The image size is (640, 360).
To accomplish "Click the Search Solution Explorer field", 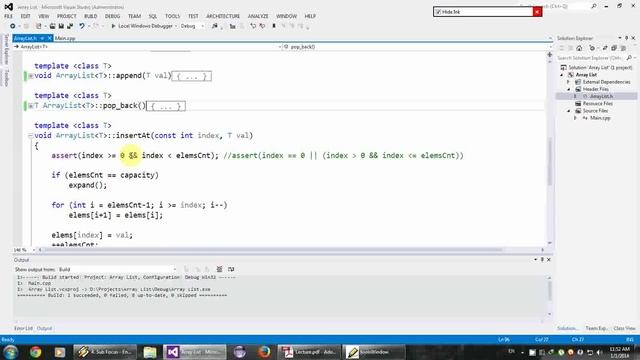I will pos(591,58).
